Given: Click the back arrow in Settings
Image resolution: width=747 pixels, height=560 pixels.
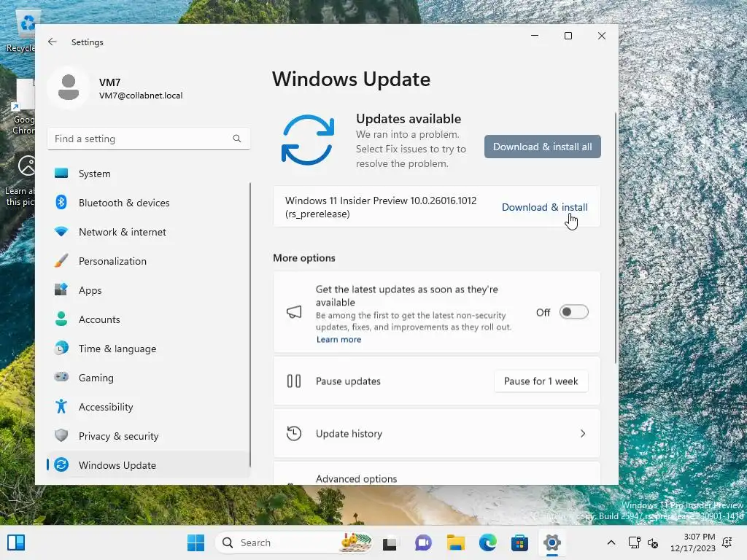Looking at the screenshot, I should pyautogui.click(x=53, y=42).
